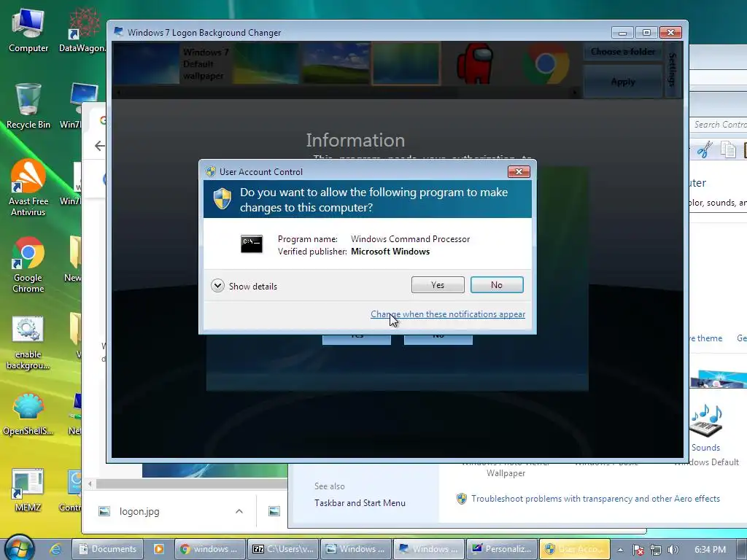Open the 'enable backgrou...' desktop file
Image resolution: width=747 pixels, height=560 pixels.
(x=28, y=343)
